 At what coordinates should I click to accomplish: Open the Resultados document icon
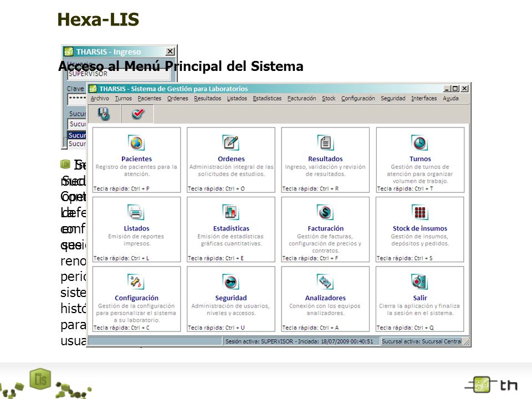[x=325, y=143]
